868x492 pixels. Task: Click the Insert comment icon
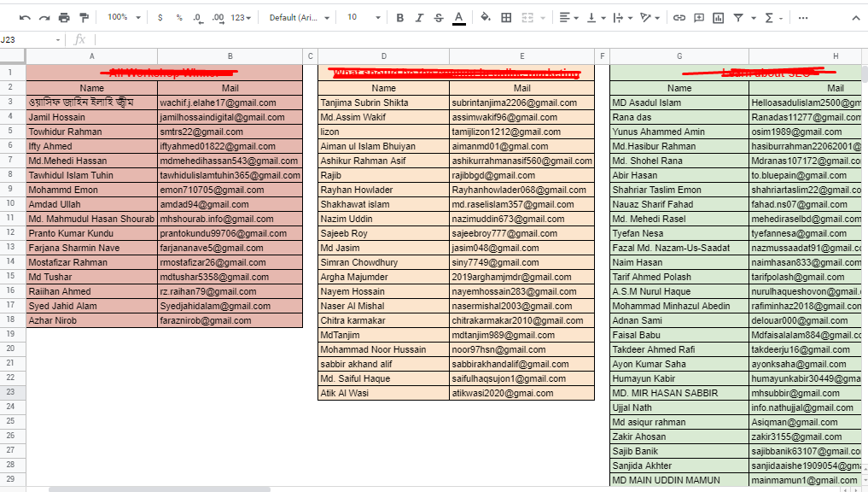[699, 18]
